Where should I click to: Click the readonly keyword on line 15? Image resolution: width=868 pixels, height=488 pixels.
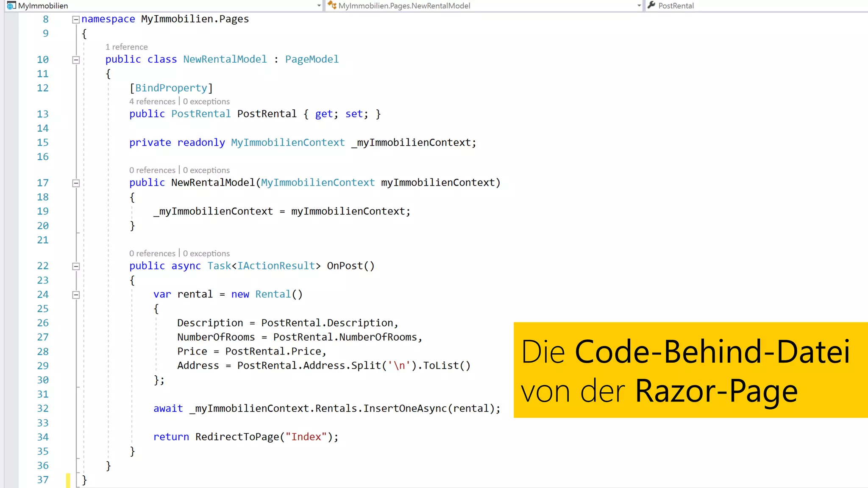(201, 143)
